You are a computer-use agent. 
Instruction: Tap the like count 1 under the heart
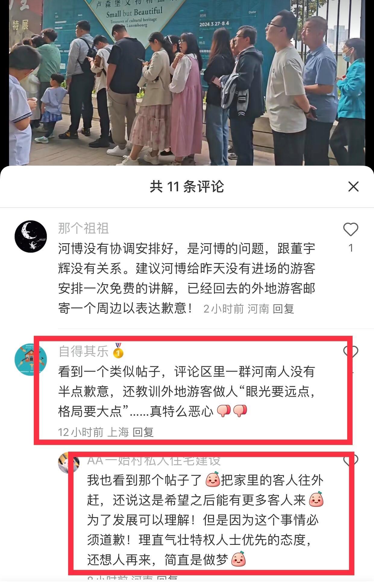point(350,248)
